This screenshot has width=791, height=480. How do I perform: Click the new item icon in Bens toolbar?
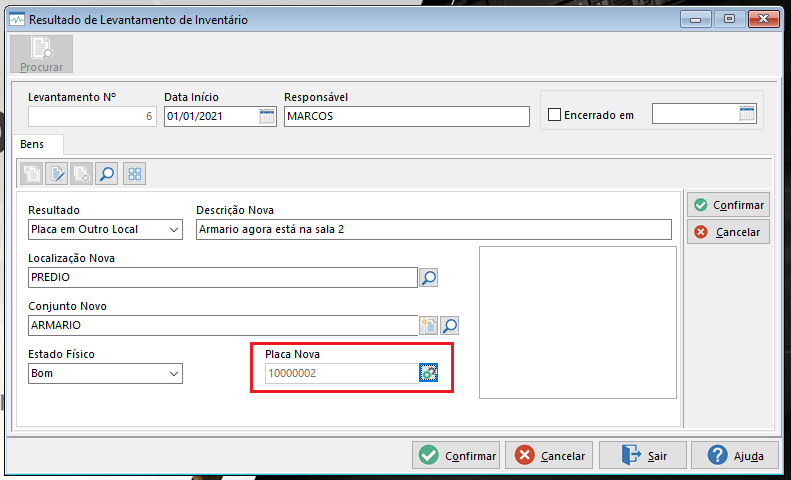coord(32,174)
